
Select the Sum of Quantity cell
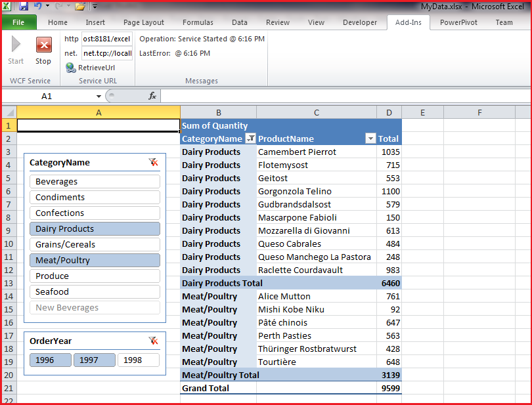[x=219, y=125]
